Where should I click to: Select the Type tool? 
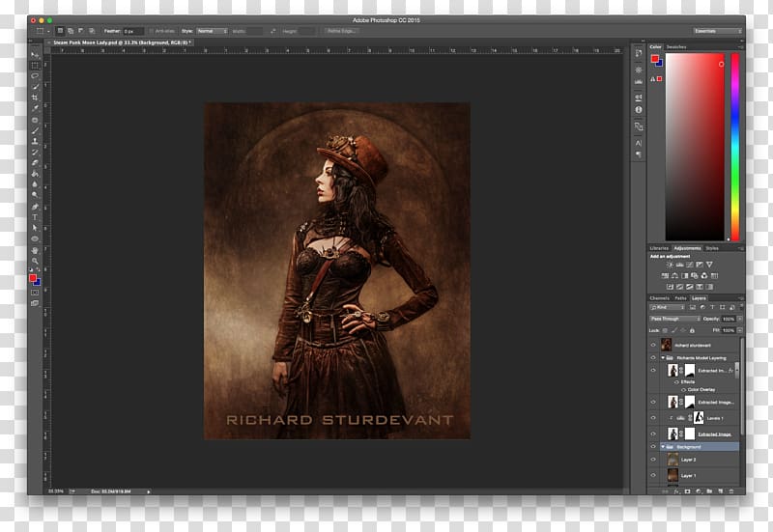tap(35, 217)
